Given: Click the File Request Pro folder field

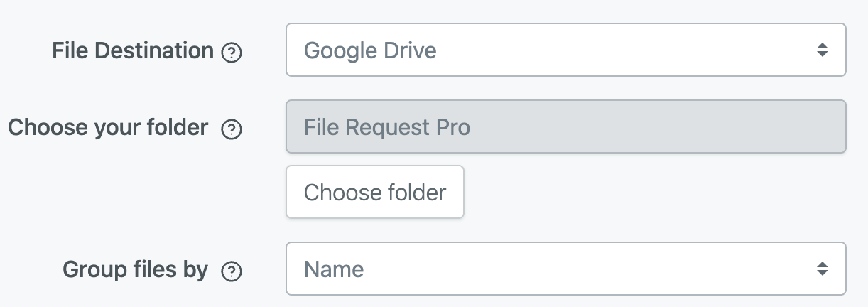Looking at the screenshot, I should 566,126.
